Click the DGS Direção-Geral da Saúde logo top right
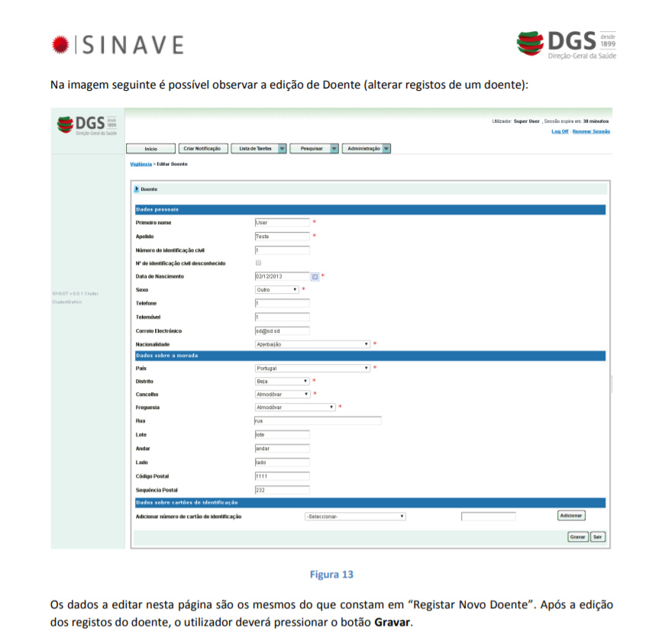This screenshot has height=644, width=652. (566, 45)
